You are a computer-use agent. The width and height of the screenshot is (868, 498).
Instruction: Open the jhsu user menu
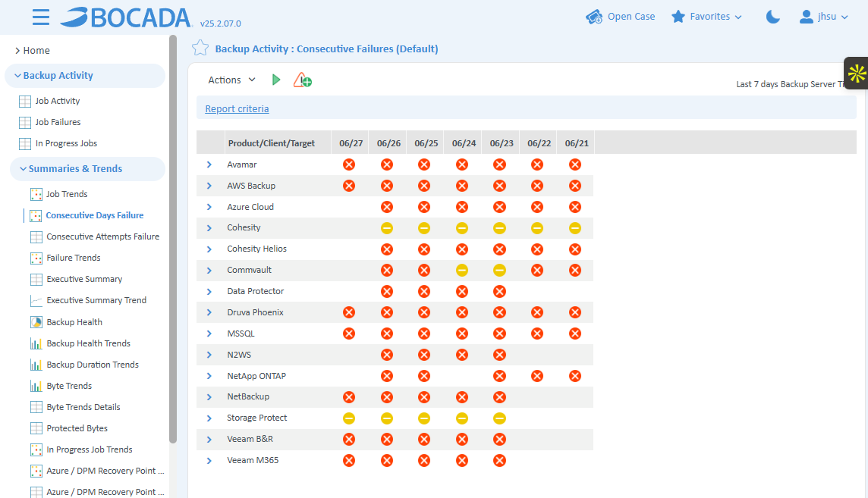point(824,17)
